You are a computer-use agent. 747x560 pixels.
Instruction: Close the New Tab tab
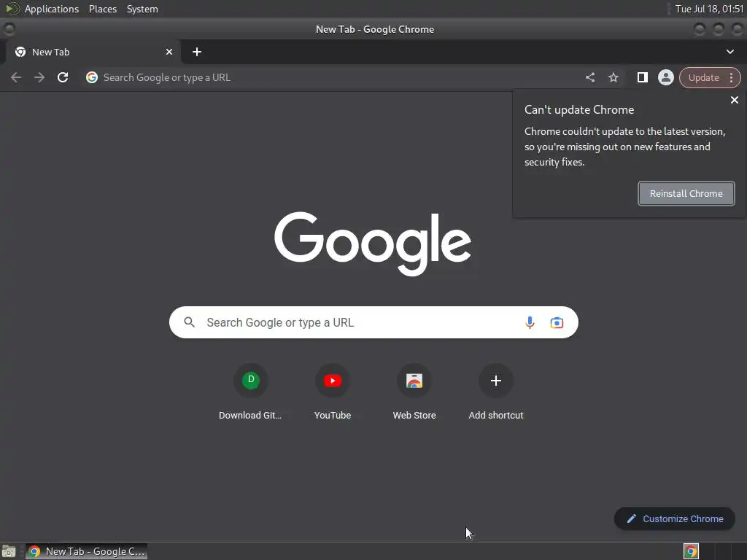pos(169,52)
